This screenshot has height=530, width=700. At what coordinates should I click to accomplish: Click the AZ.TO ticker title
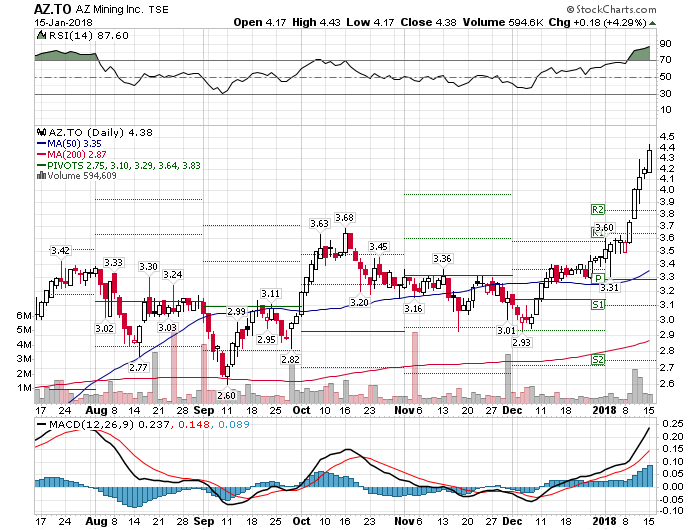(x=53, y=9)
